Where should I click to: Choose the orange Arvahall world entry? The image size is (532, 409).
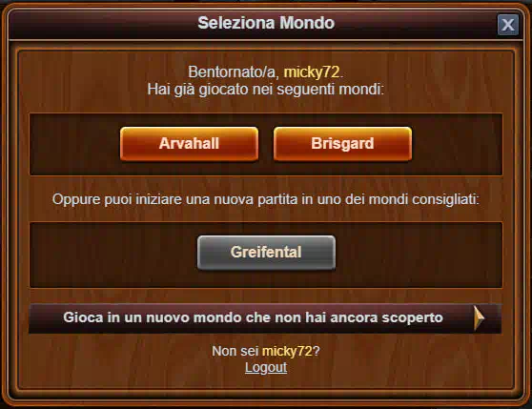pos(189,143)
